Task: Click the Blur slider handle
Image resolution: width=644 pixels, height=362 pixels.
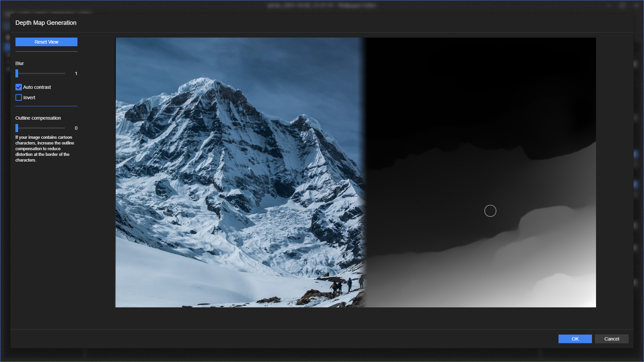Action: pyautogui.click(x=16, y=73)
